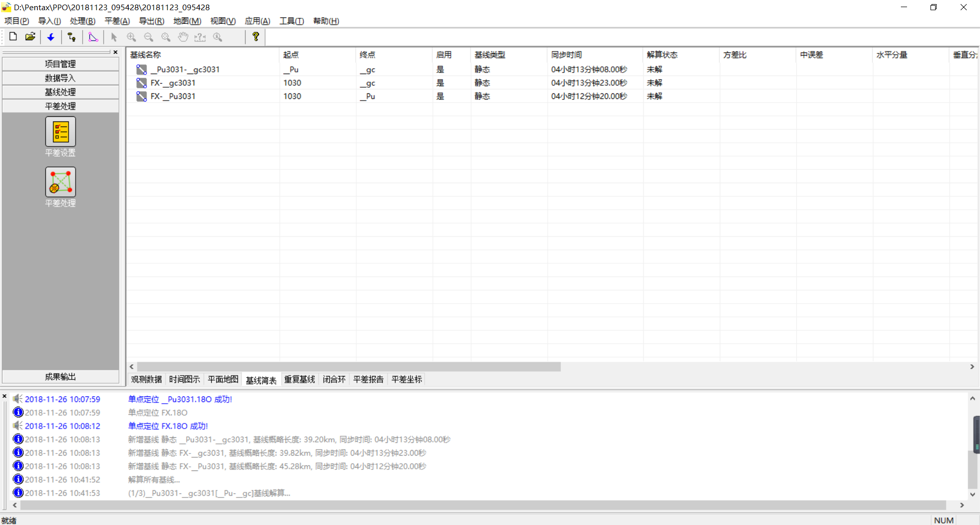
Task: Switch to the 闭合环 tab
Action: click(334, 379)
